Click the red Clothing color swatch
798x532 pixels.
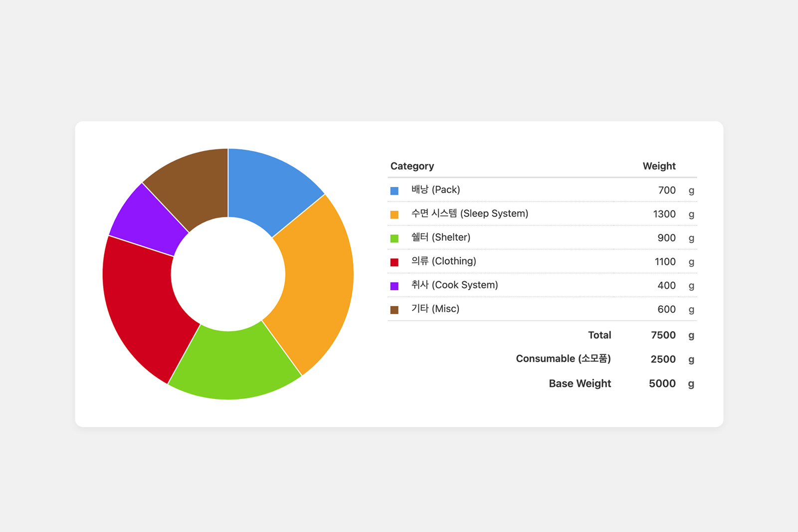coord(394,262)
